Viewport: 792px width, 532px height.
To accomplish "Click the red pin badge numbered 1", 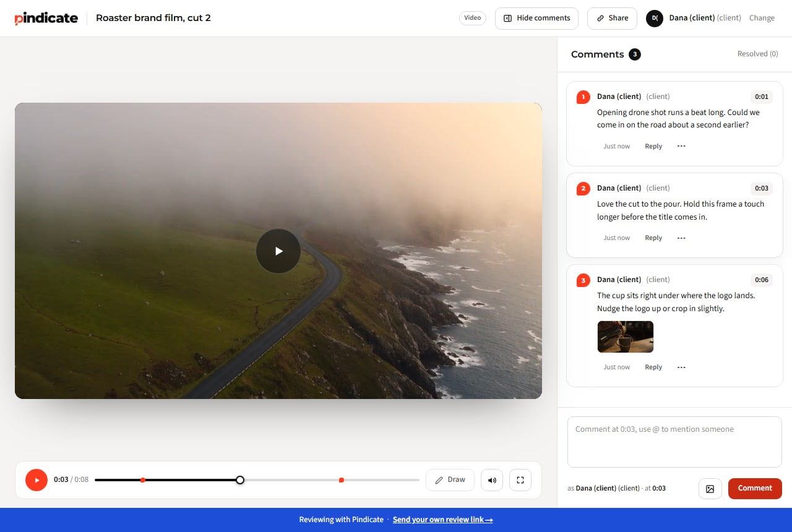I will point(583,97).
